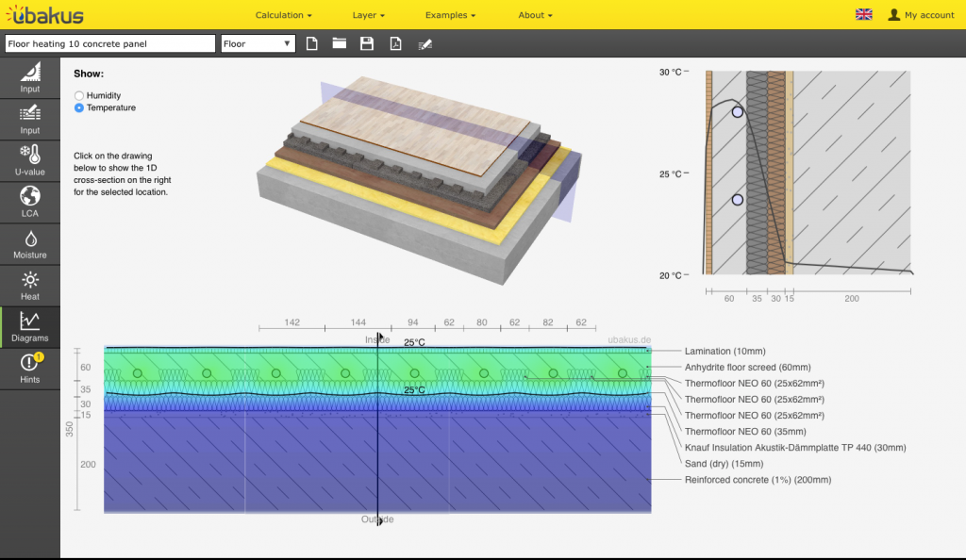Open a saved project via the folder icon
966x560 pixels.
point(340,43)
